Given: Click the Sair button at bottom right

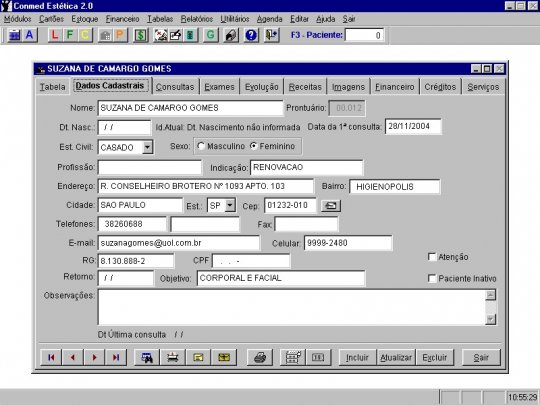Looking at the screenshot, I should [x=481, y=357].
